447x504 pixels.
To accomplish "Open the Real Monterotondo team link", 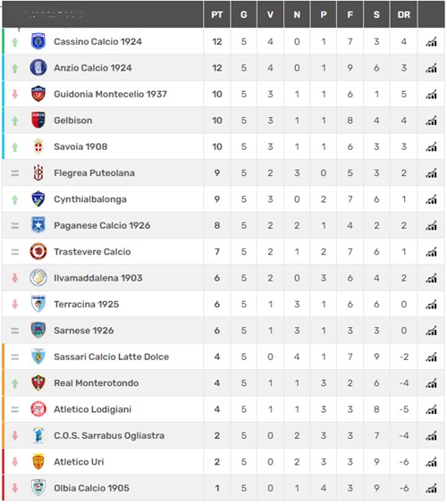I will (97, 383).
